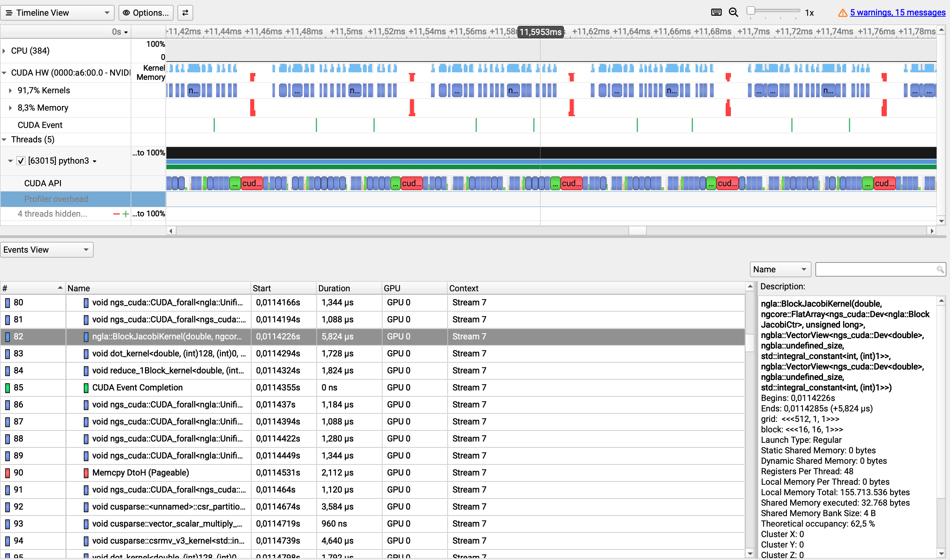Select the Profiler overhead row
The width and height of the screenshot is (950, 560).
[66, 199]
